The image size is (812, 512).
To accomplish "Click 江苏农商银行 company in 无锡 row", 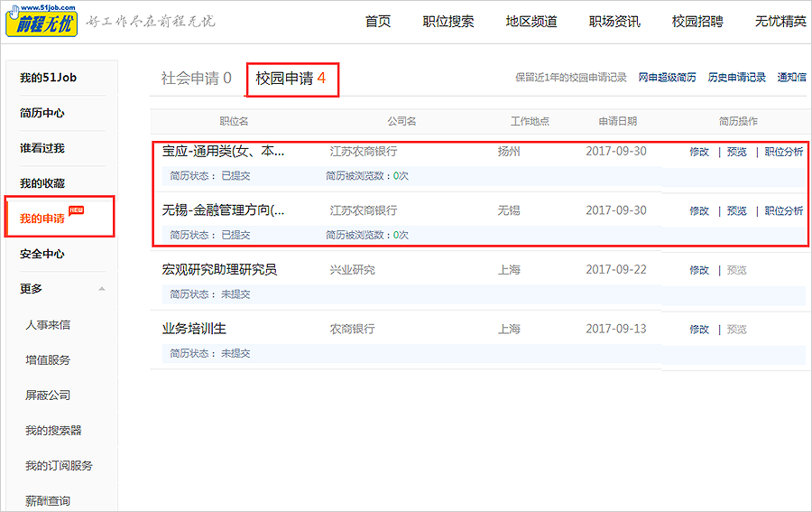I will (364, 210).
